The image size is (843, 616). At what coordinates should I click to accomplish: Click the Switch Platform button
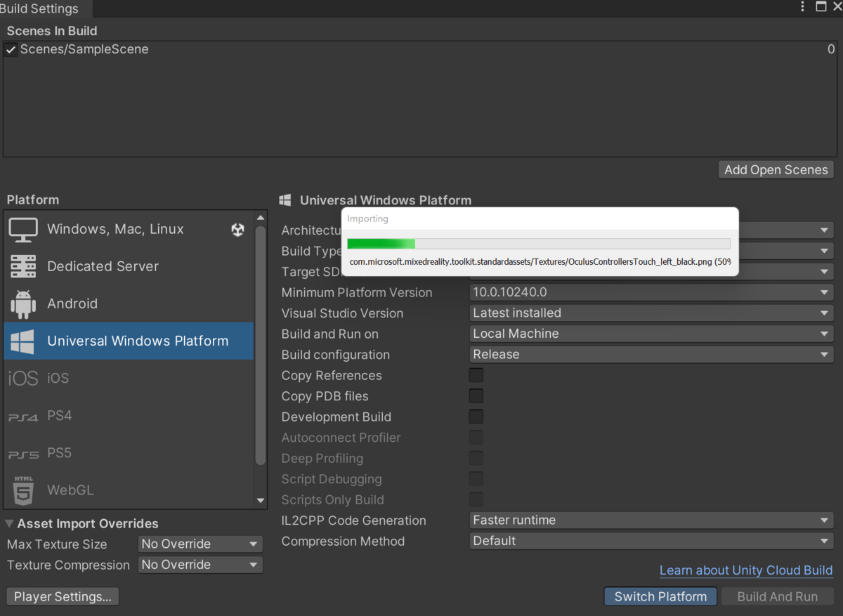click(x=660, y=597)
